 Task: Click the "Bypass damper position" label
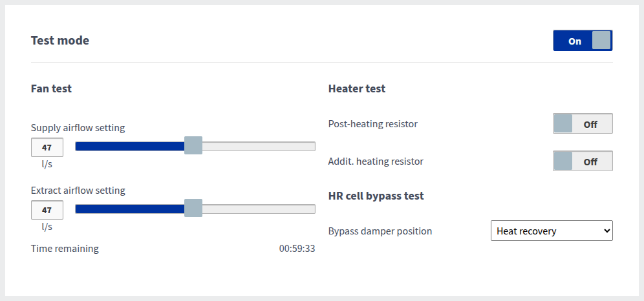tap(380, 231)
